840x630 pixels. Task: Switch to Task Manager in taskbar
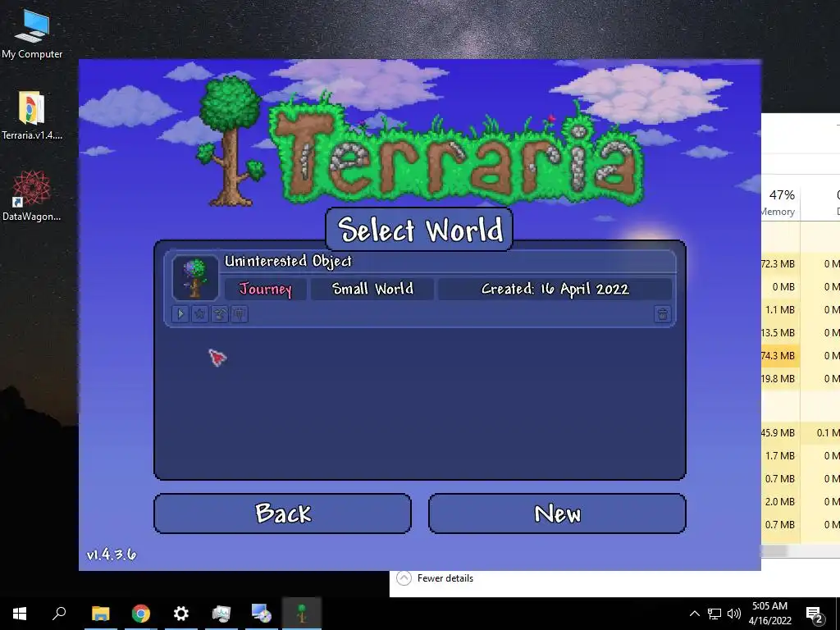pyautogui.click(x=221, y=614)
